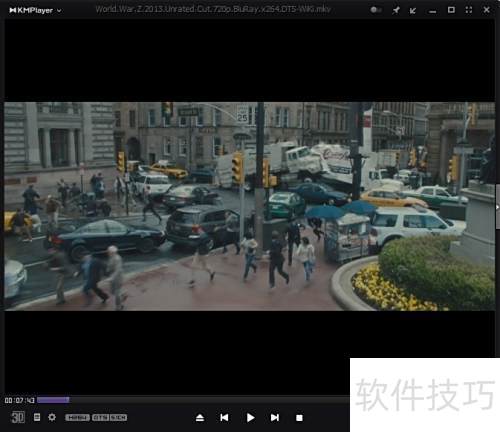Seek using the purple progress bar
This screenshot has height=432, width=500.
53,400
